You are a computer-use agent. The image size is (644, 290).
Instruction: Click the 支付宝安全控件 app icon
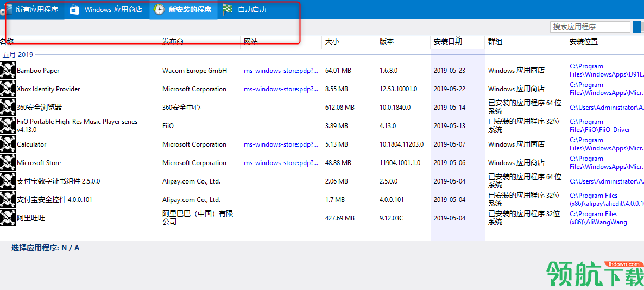8,200
